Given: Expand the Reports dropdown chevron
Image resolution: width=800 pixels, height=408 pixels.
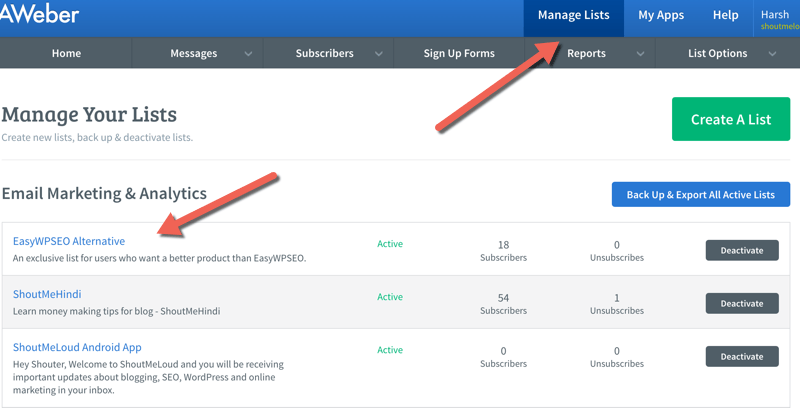Looking at the screenshot, I should pyautogui.click(x=640, y=54).
